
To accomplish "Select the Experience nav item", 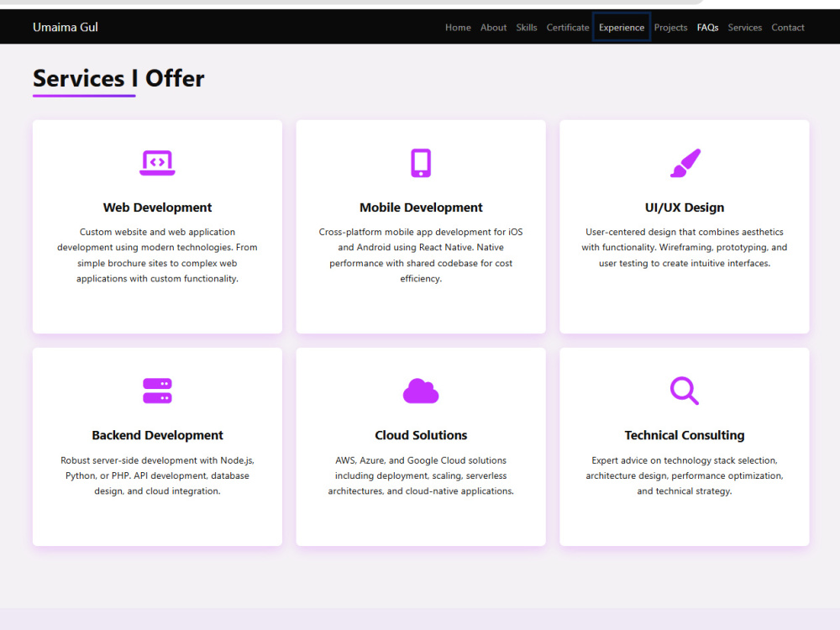I will pyautogui.click(x=622, y=28).
